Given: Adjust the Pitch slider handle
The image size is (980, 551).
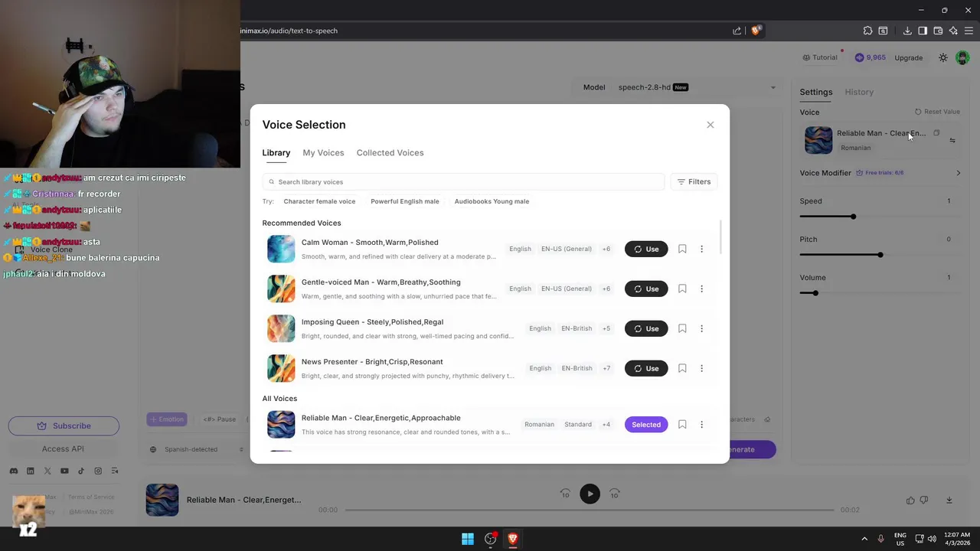Looking at the screenshot, I should point(880,255).
